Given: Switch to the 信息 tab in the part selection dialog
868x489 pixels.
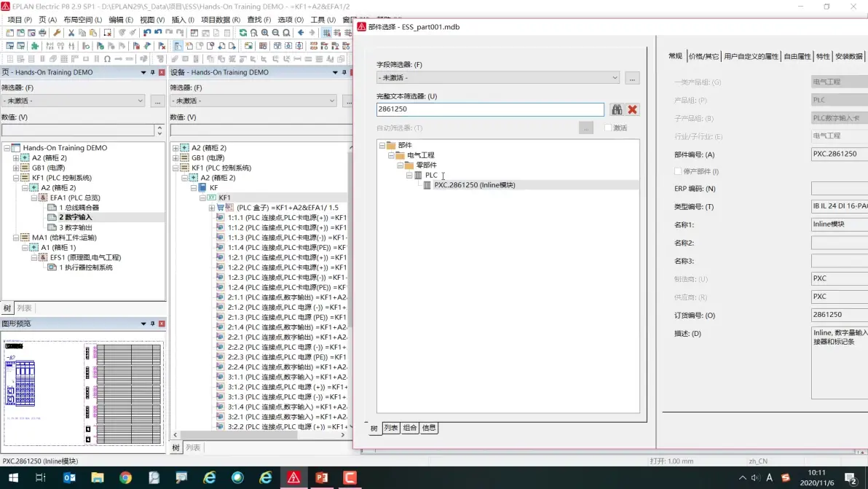Looking at the screenshot, I should click(x=428, y=428).
